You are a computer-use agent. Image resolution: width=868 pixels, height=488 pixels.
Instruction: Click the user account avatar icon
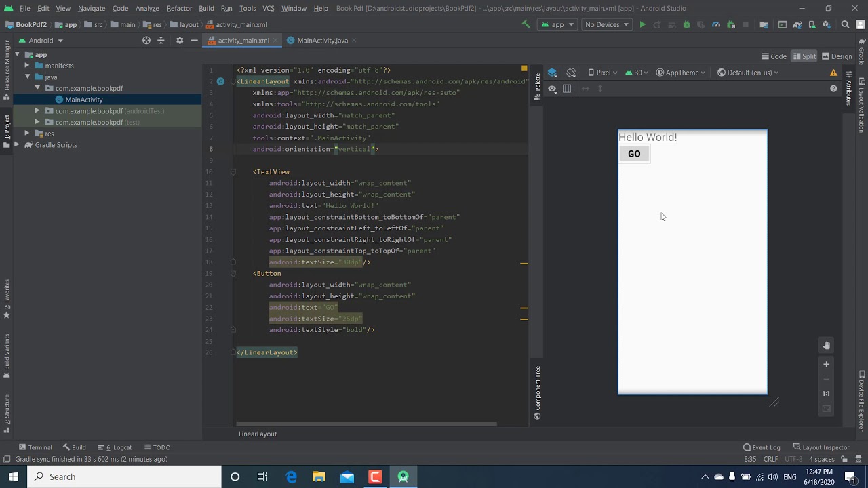[x=860, y=24]
